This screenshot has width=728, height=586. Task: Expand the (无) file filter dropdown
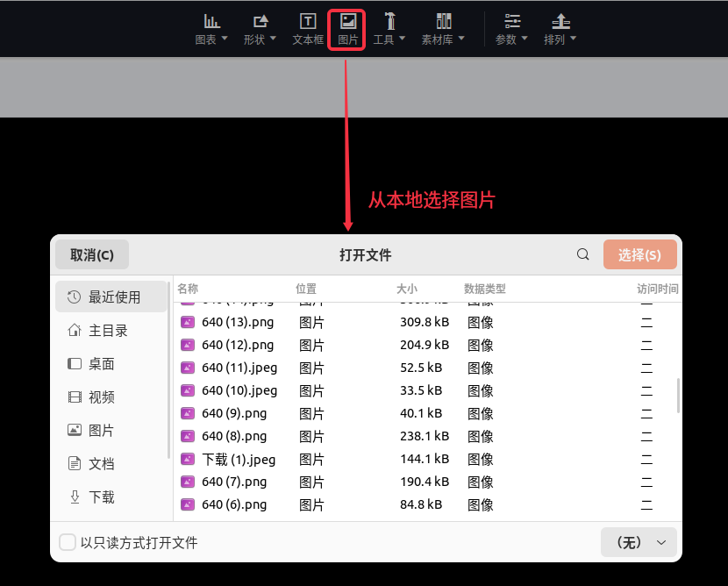pos(639,542)
